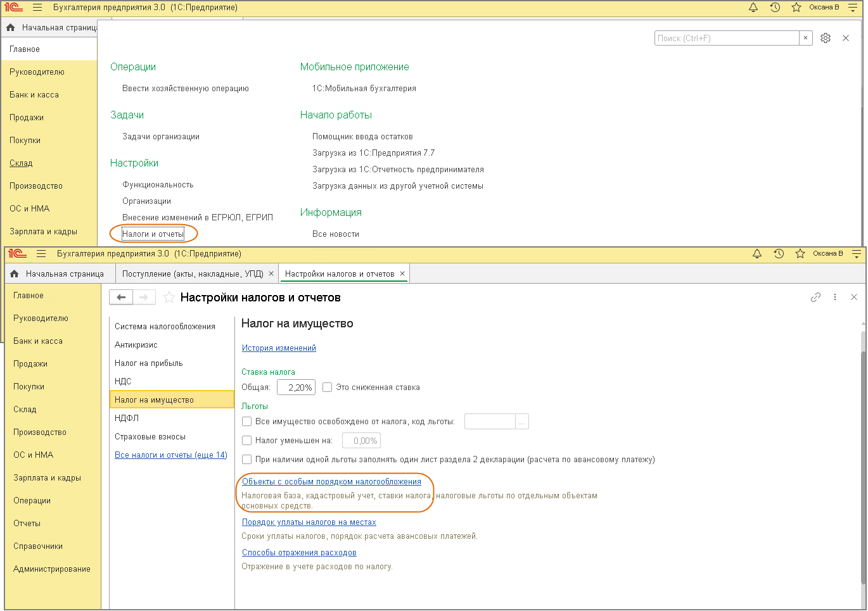Open history clock icon in upper window
This screenshot has height=611, width=868.
click(x=775, y=8)
